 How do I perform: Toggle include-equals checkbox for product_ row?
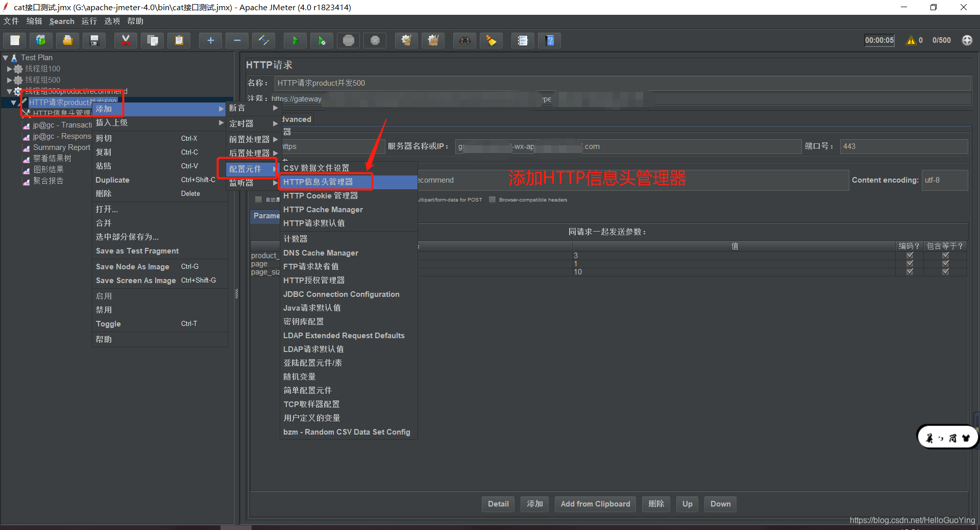(945, 256)
